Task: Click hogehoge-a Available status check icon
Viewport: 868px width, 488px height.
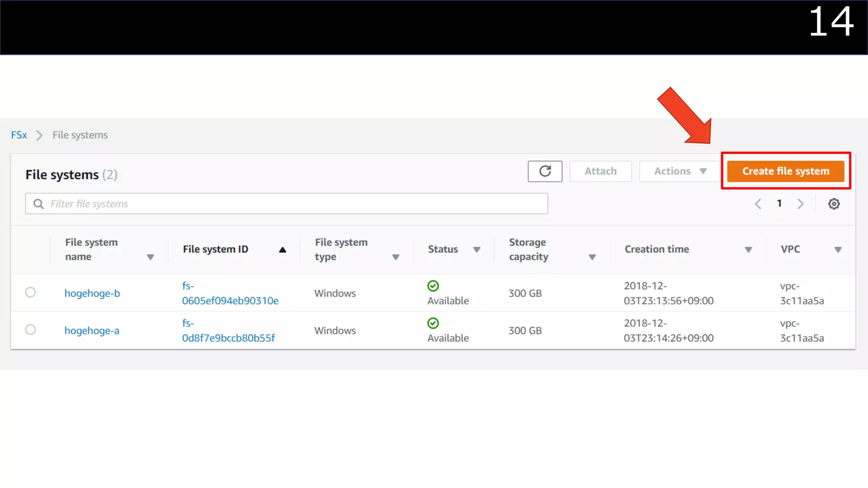Action: 433,323
